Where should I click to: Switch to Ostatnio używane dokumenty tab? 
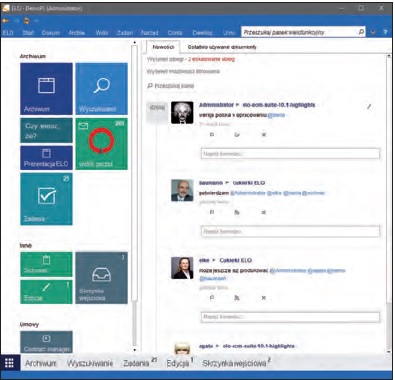point(222,47)
